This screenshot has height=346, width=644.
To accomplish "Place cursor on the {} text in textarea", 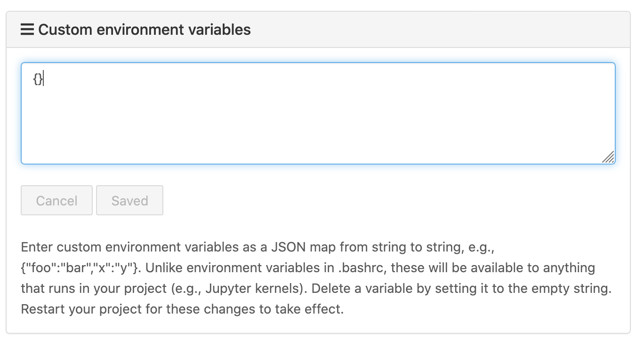I will tap(38, 79).
